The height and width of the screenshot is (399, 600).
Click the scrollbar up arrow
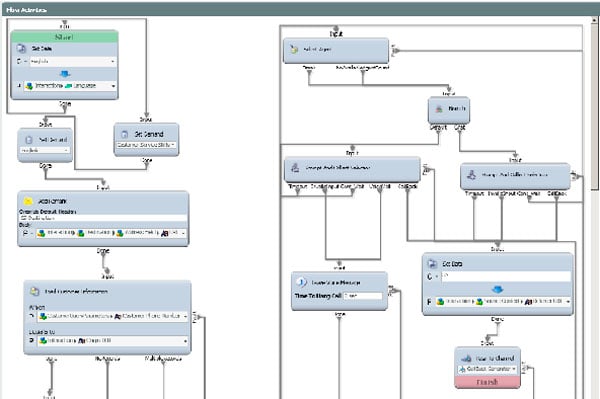594,19
